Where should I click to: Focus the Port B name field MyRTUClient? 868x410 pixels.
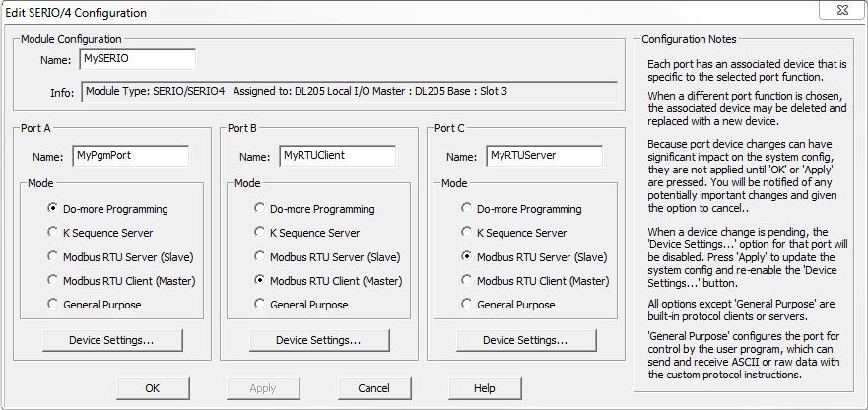[336, 156]
